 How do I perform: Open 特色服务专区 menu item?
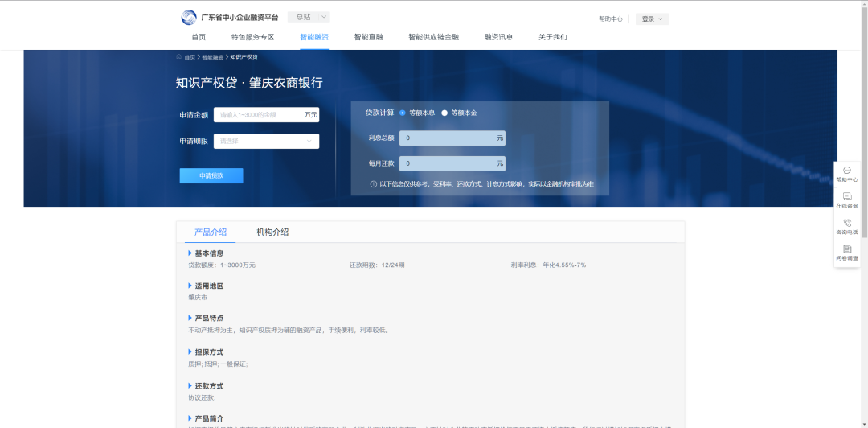tap(253, 37)
